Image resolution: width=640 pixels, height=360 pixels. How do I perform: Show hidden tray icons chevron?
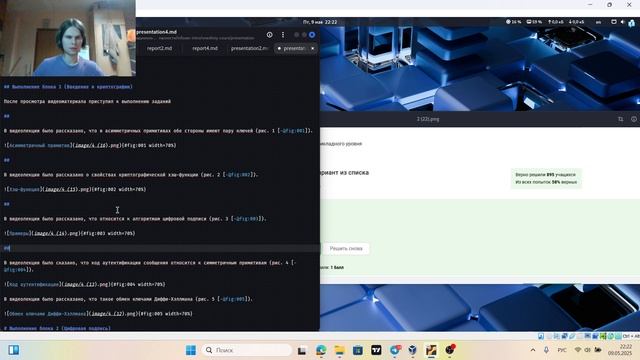pos(533,350)
